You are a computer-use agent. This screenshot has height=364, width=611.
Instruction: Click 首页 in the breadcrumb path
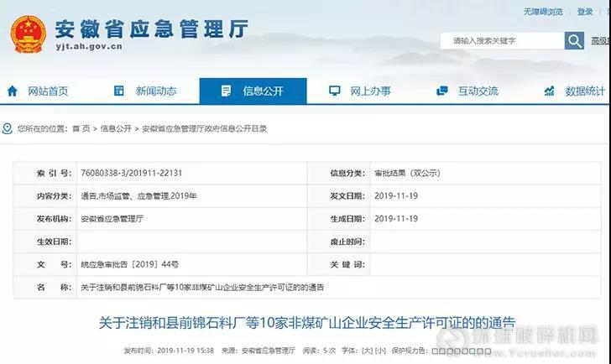(x=81, y=128)
